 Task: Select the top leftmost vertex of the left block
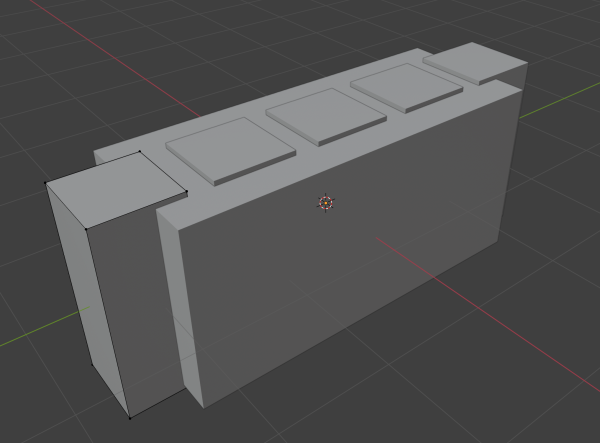[47, 184]
